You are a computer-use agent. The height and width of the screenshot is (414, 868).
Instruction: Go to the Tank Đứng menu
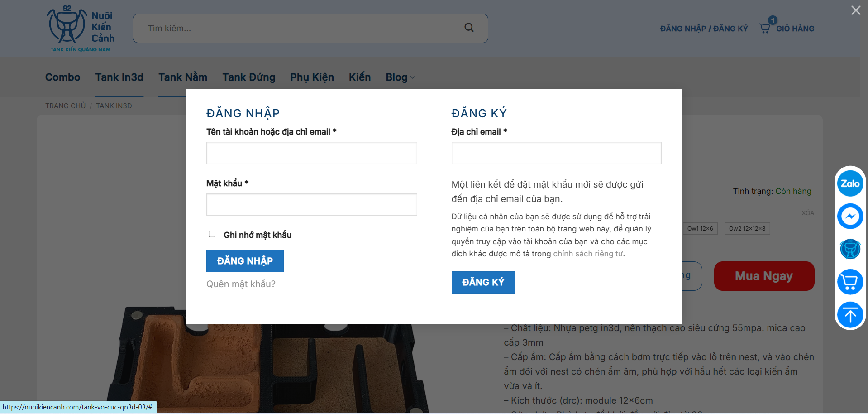pyautogui.click(x=248, y=77)
